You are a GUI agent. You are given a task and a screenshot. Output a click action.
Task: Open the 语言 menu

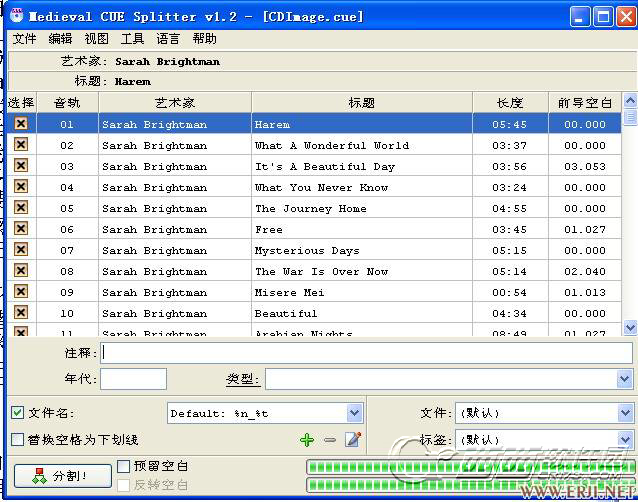[x=168, y=39]
